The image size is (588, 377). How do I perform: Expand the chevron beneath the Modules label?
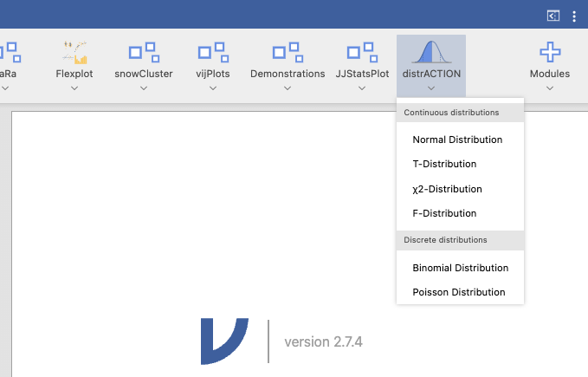coord(549,88)
